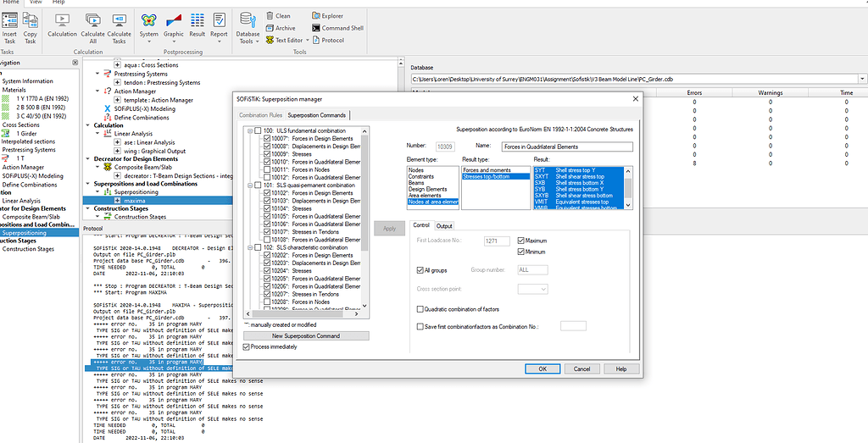Viewport: 868px width, 443px height.
Task: Toggle the Maximum checkbox
Action: tap(521, 241)
